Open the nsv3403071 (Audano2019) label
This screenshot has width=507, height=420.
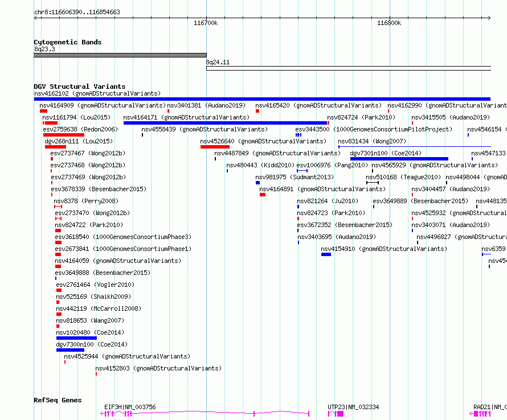click(x=451, y=225)
